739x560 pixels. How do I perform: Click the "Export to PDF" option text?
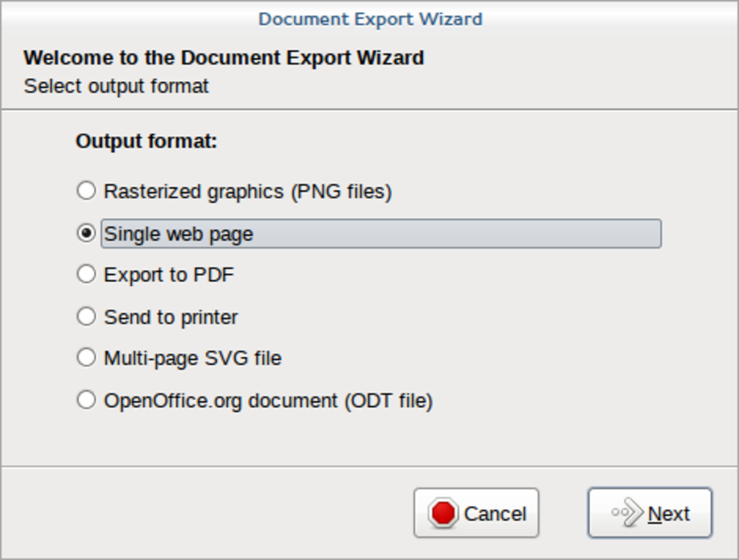tap(169, 275)
